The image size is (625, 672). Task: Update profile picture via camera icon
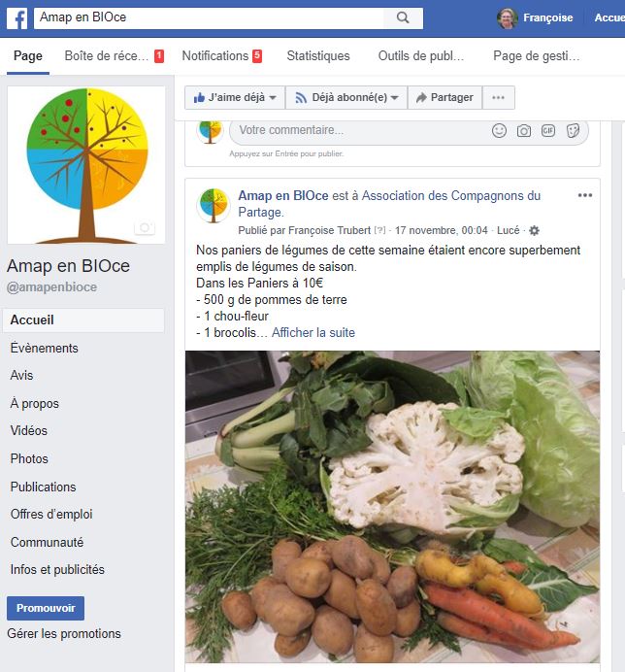(x=145, y=227)
